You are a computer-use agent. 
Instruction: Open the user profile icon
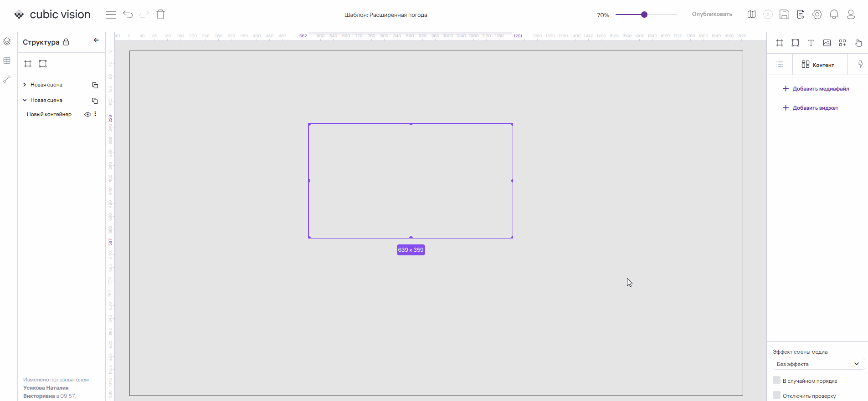tap(851, 15)
